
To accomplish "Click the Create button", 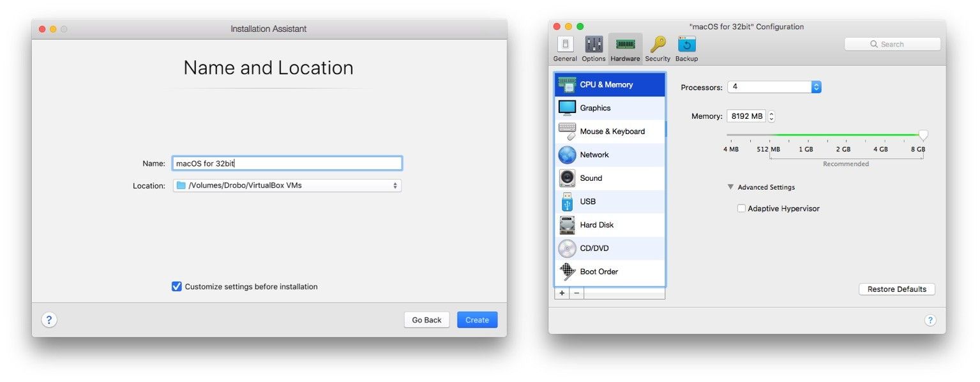I will tap(477, 320).
